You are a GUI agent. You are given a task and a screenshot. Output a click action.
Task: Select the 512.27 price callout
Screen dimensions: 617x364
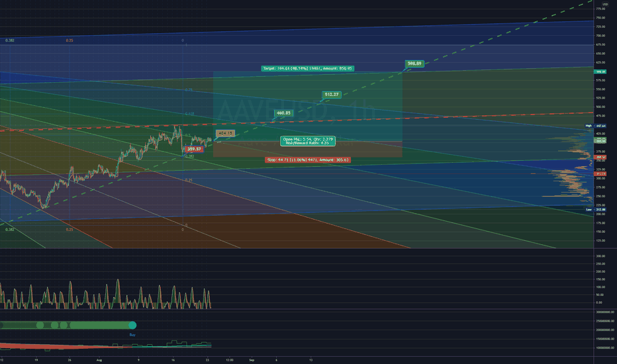pyautogui.click(x=331, y=95)
